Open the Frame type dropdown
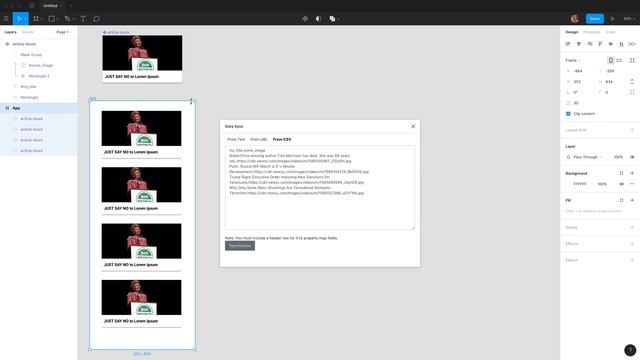640x360 pixels. coord(573,60)
